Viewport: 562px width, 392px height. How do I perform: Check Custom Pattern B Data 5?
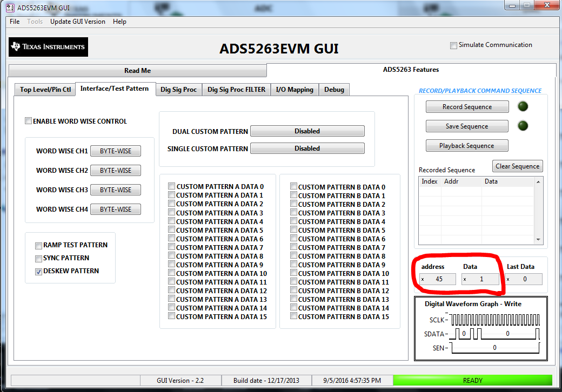pos(293,229)
